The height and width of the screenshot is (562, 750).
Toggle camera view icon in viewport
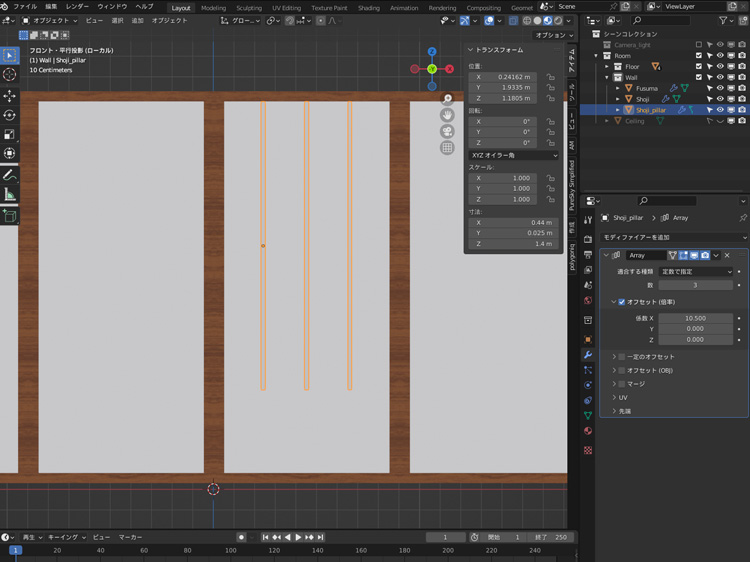coord(447,131)
